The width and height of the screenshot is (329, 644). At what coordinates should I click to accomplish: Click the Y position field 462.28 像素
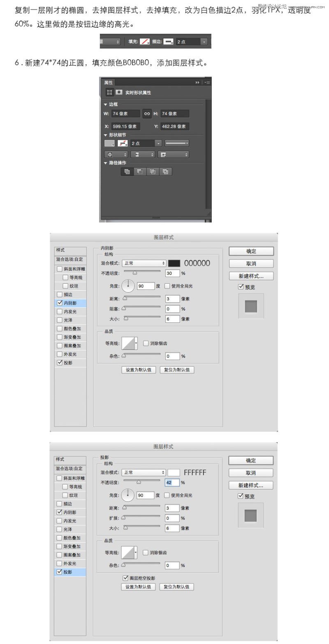coord(174,126)
